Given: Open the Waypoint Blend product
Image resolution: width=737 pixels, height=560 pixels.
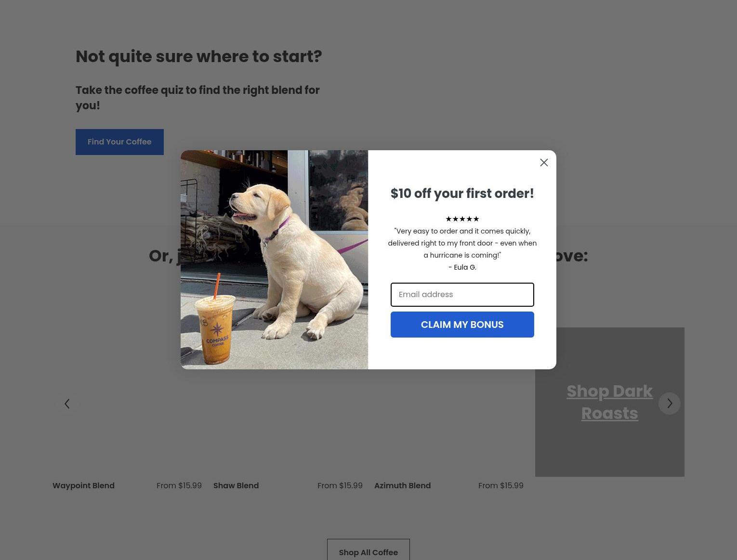Looking at the screenshot, I should pos(83,485).
